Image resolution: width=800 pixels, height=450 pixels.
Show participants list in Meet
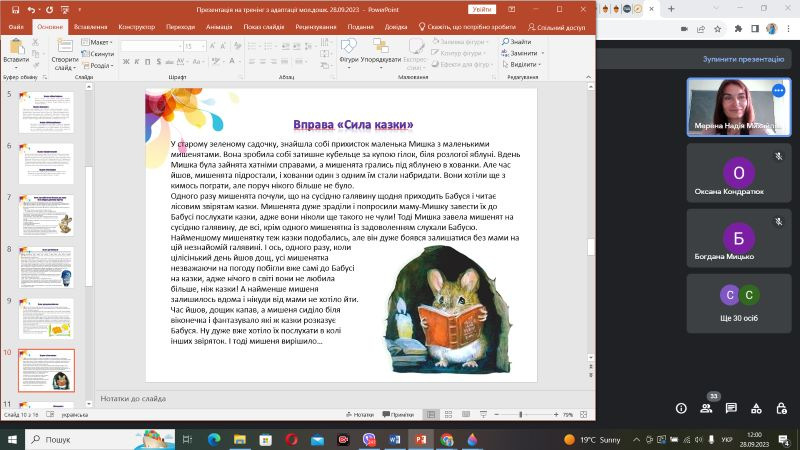706,408
